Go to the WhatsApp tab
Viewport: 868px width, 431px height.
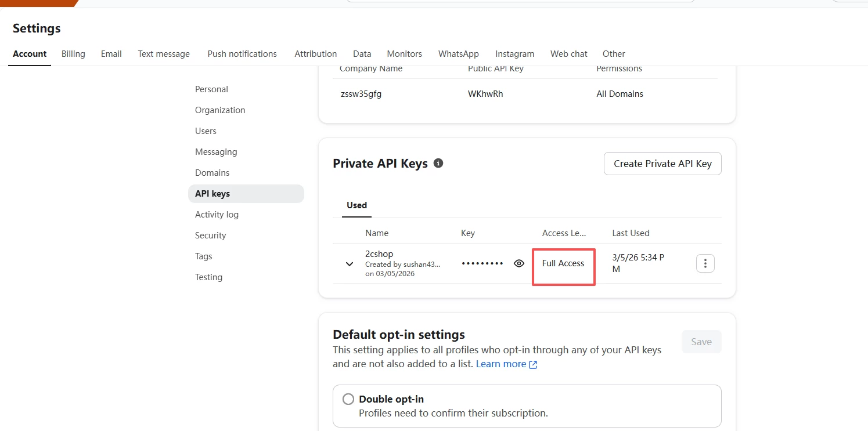(x=458, y=54)
